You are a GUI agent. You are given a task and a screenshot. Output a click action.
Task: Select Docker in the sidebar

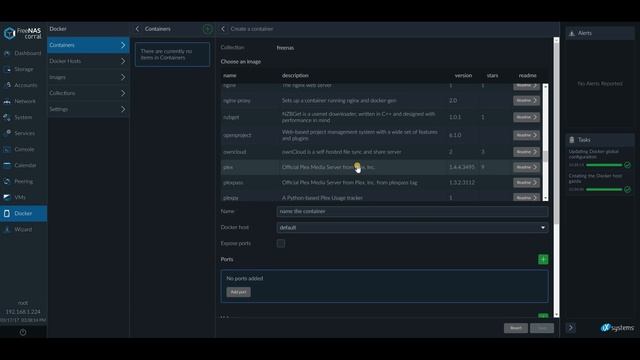coord(23,213)
